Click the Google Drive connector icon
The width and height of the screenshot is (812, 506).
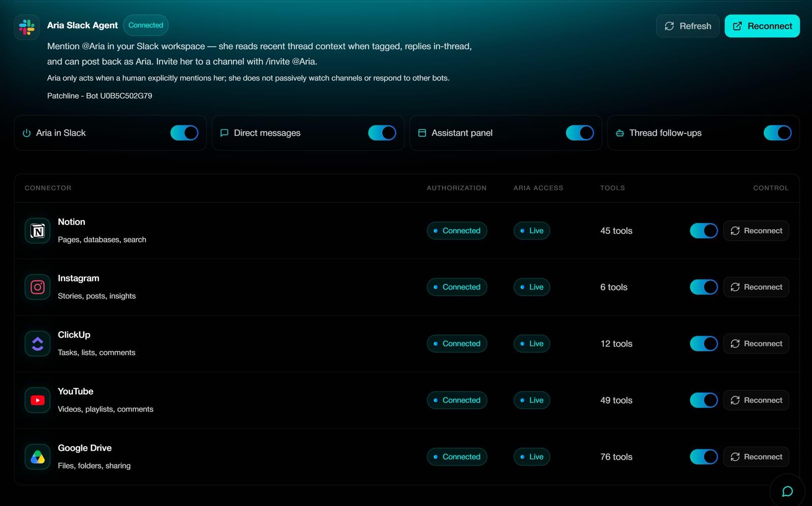38,457
